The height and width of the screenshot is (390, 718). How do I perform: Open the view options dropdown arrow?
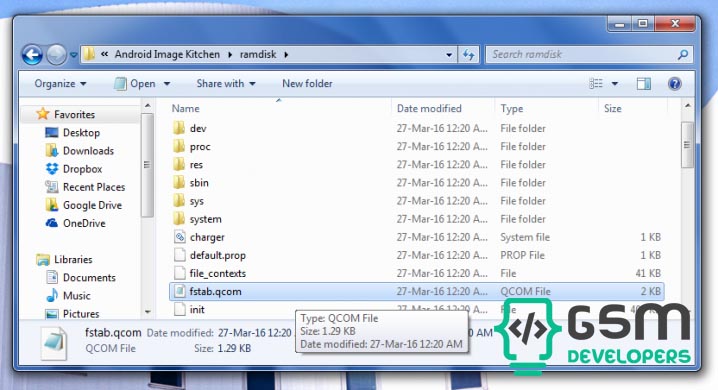click(615, 84)
